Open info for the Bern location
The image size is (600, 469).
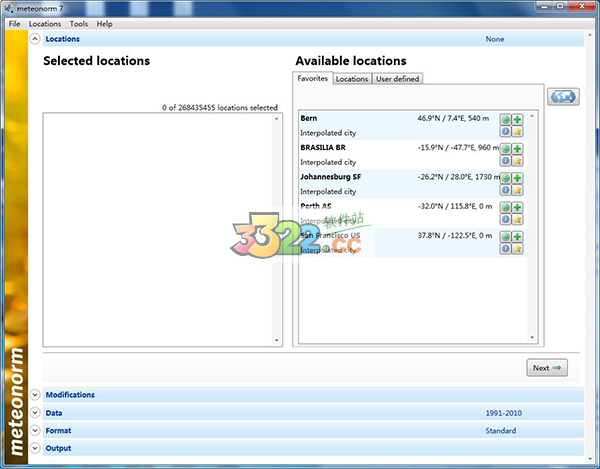point(505,131)
